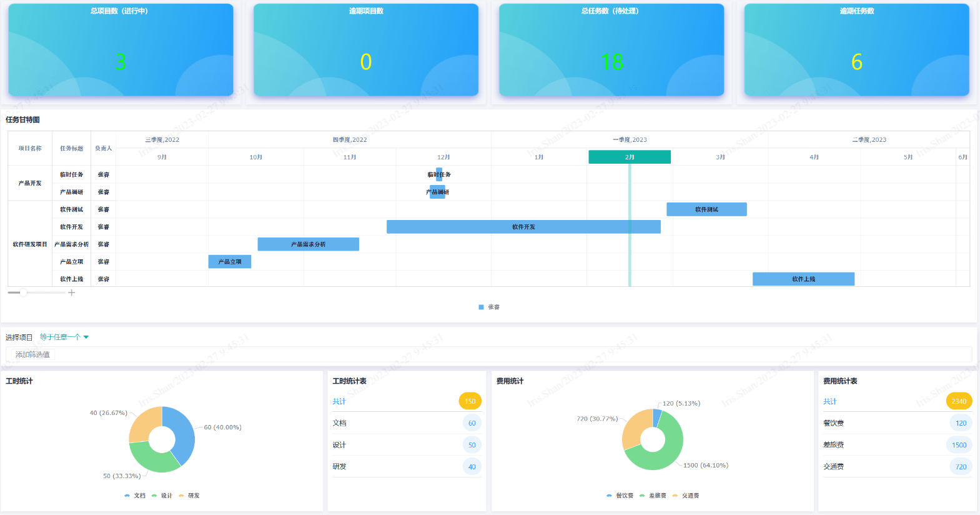Click the 一季度,2023 quarter header
980x515 pixels.
pyautogui.click(x=630, y=139)
